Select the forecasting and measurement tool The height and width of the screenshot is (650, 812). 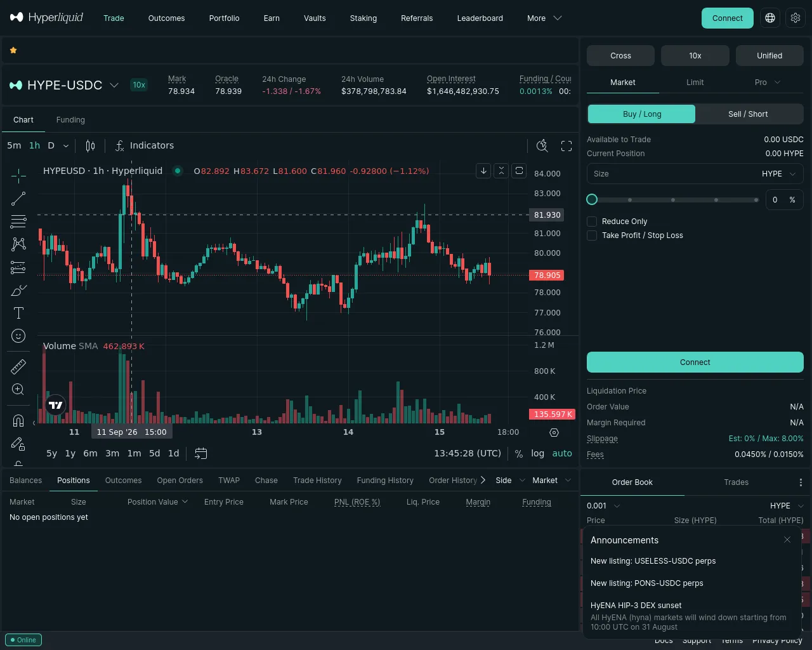18,267
